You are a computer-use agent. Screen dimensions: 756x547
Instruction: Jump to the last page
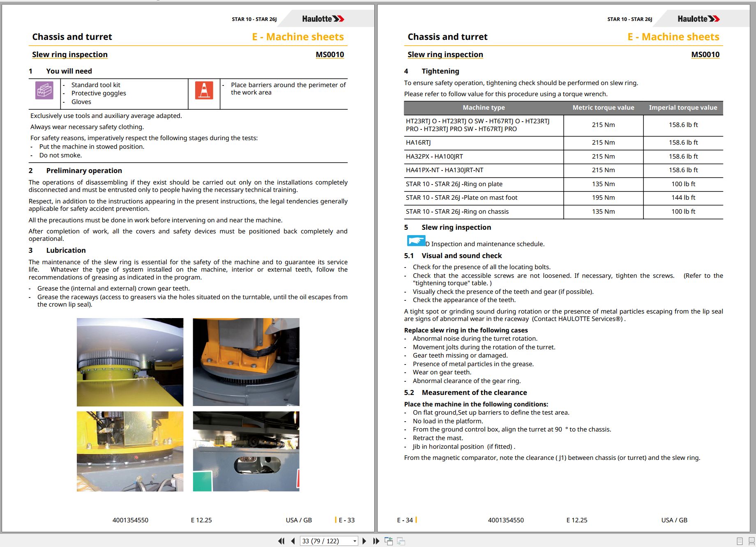click(376, 541)
